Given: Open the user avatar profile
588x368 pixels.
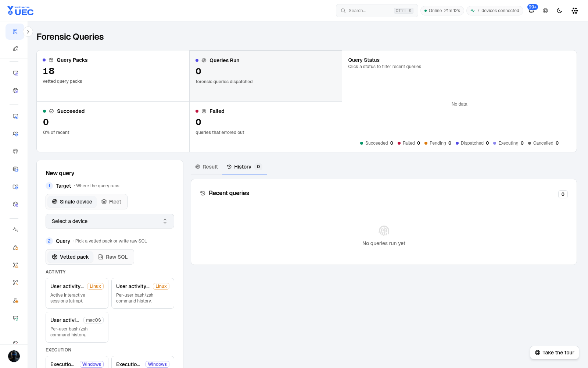Looking at the screenshot, I should pyautogui.click(x=14, y=356).
